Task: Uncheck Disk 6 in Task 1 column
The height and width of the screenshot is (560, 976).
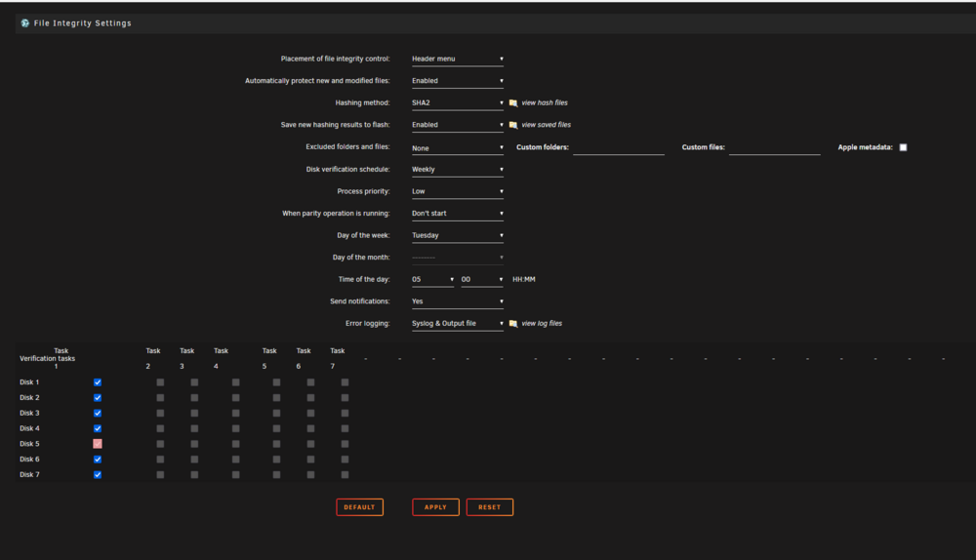Action: [x=98, y=460]
